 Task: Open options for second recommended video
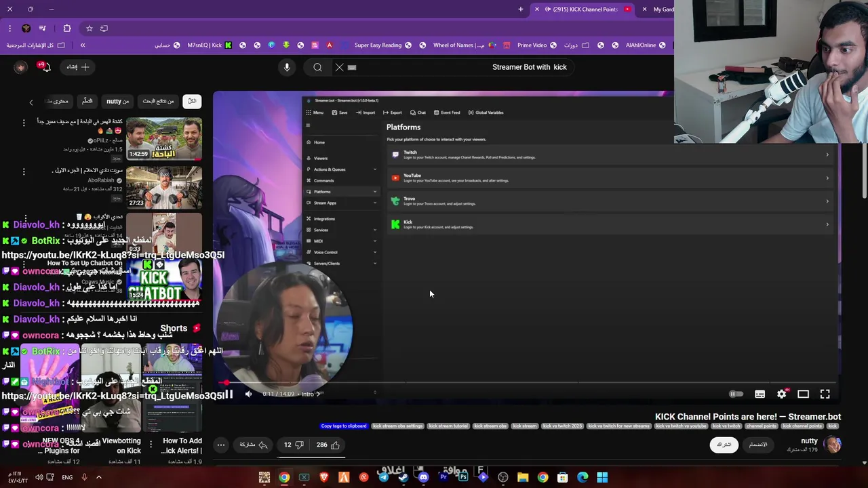(x=24, y=171)
